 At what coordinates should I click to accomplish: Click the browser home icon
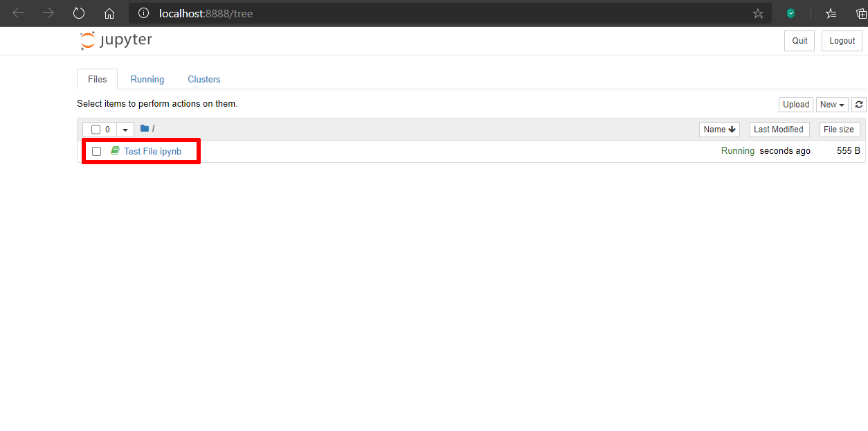109,12
